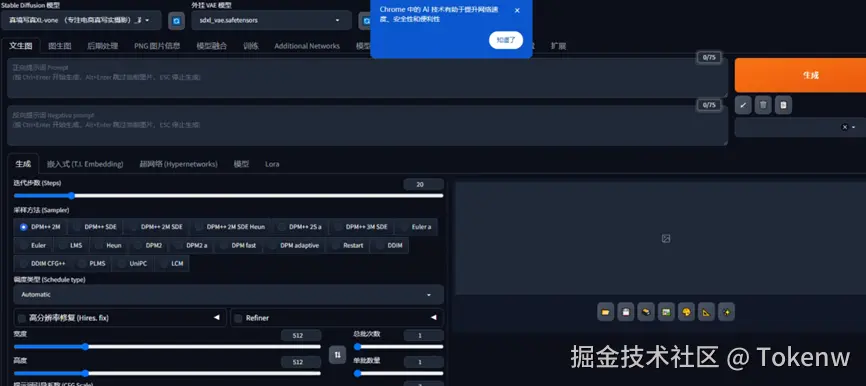
Task: Click the orange 生成 generate button
Action: (x=800, y=75)
